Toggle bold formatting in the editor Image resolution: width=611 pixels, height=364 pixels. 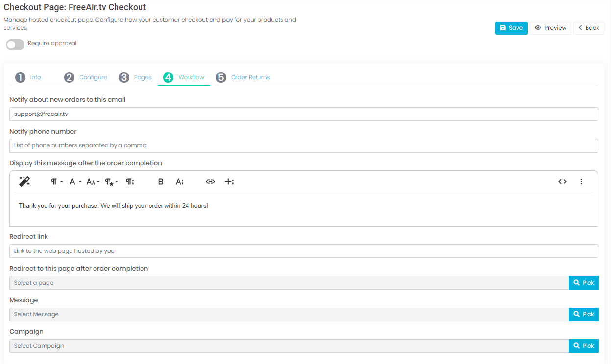click(x=161, y=182)
